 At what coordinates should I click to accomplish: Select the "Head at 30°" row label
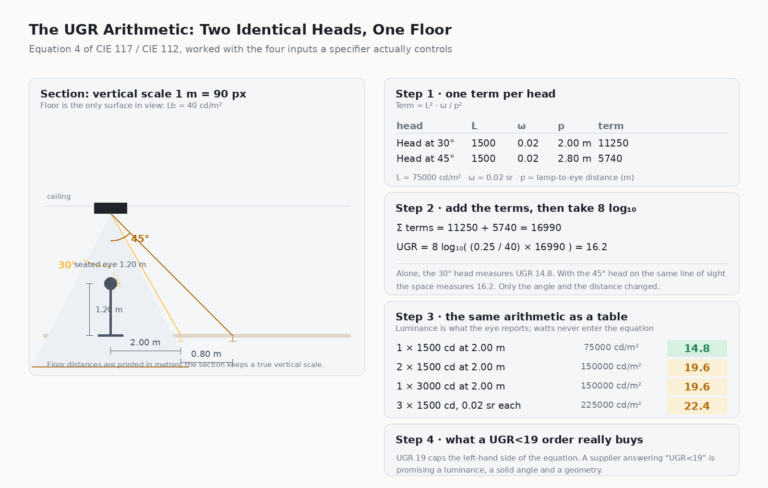(425, 143)
